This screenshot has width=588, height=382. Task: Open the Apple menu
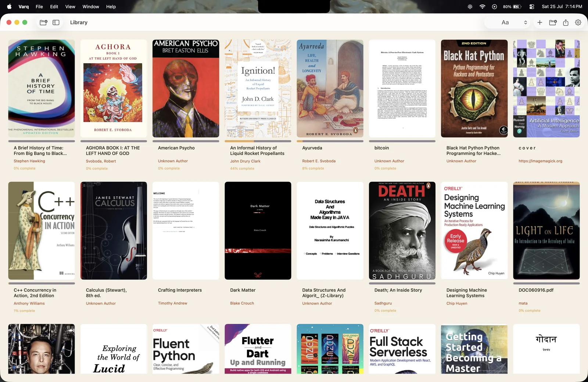9,7
